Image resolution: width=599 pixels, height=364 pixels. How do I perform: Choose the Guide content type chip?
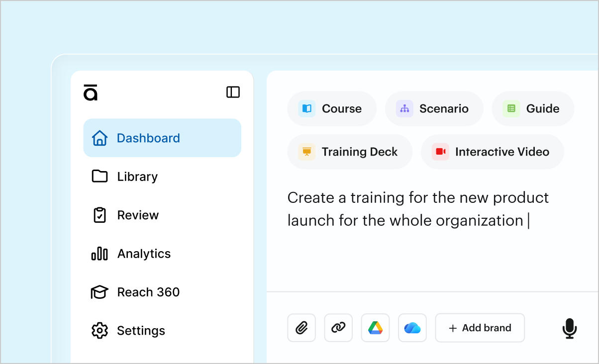point(533,108)
